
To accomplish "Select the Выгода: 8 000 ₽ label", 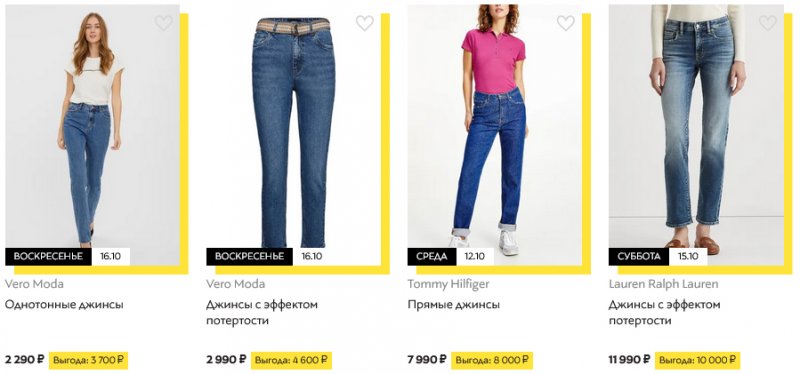I will 492,360.
